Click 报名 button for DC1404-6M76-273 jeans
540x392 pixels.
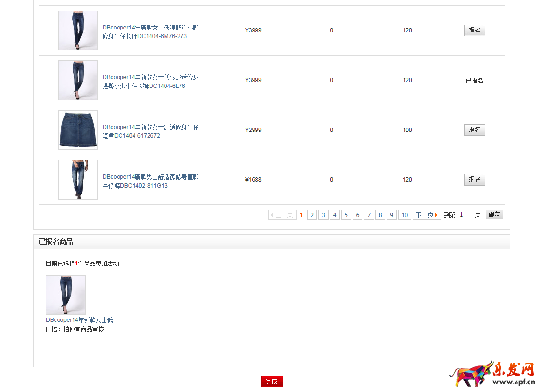click(x=474, y=30)
